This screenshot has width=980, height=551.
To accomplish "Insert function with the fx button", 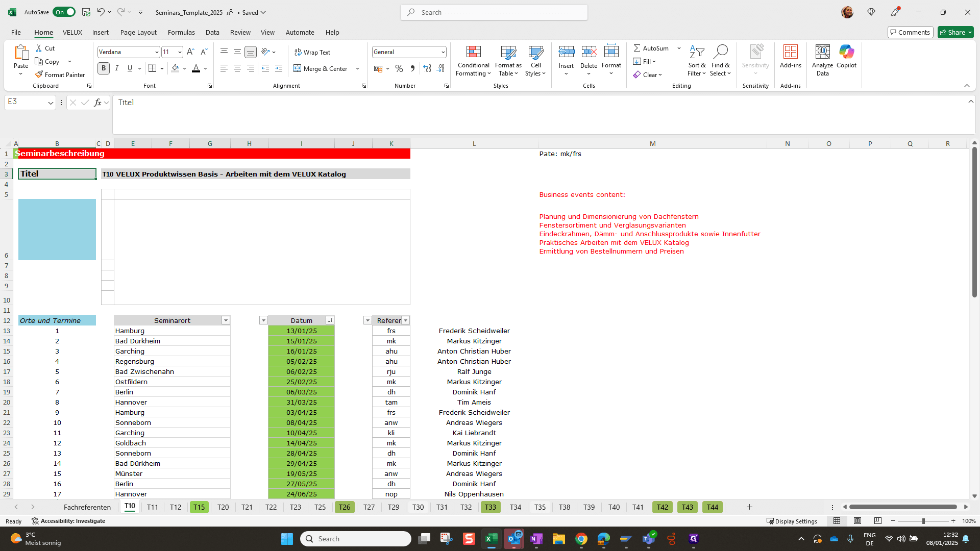I will click(x=97, y=103).
